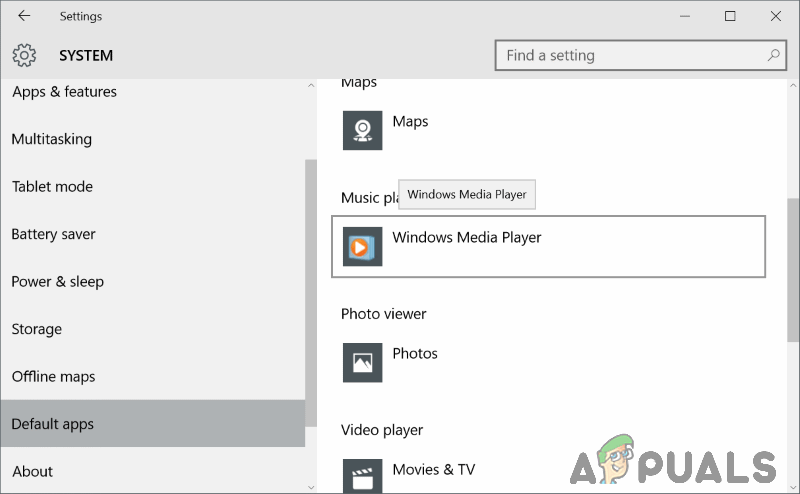Select Multitasking in the sidebar
The image size is (800, 494).
click(51, 139)
